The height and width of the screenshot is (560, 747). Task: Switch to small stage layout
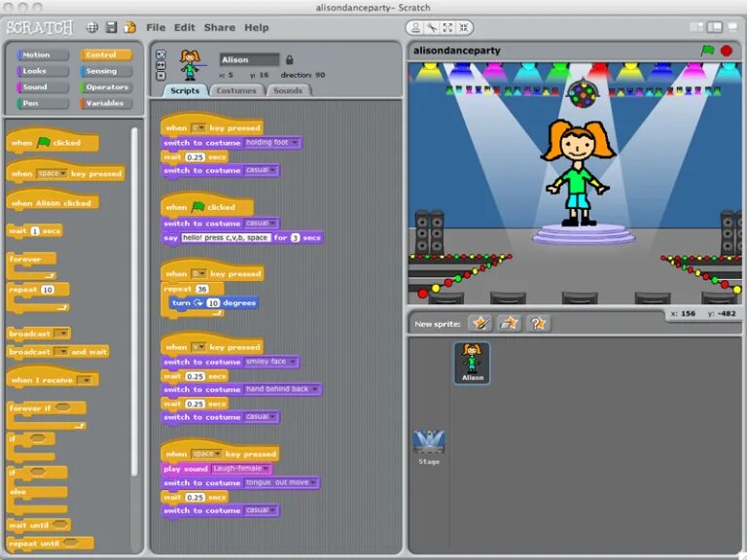[x=696, y=27]
